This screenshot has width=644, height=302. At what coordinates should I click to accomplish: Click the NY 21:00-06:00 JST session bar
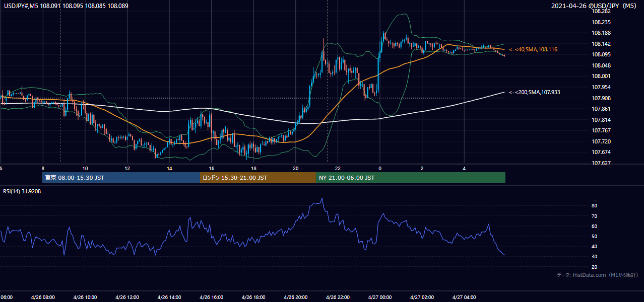point(411,178)
